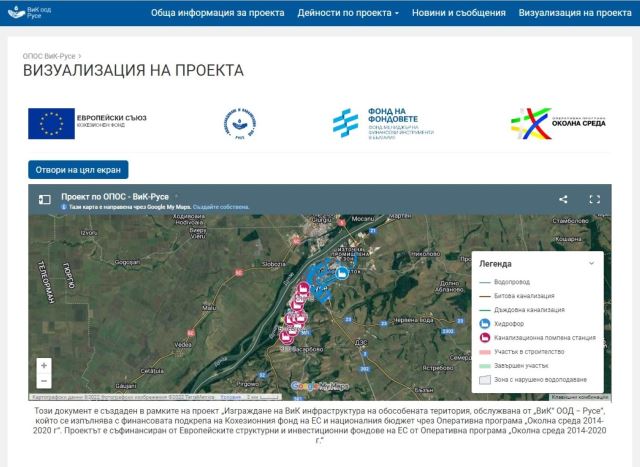Viewport: 640px width, 467px height.
Task: Click the Отвори на цял экран button
Action: coord(78,170)
